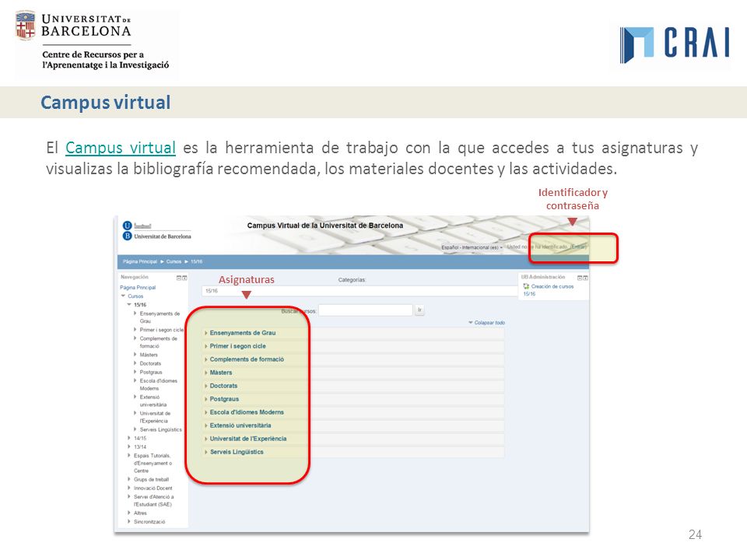Viewport: 747px width, 560px height.
Task: Open the Campus virtual hyperlink in the paragraph
Action: click(121, 148)
